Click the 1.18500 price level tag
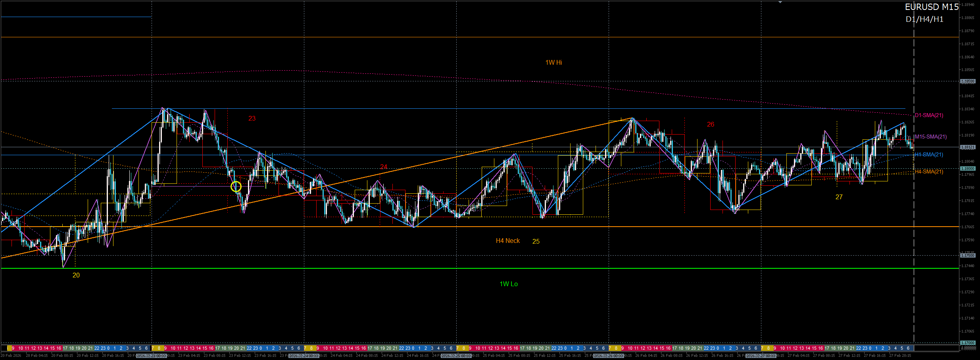This screenshot has height=360, width=980. (967, 81)
